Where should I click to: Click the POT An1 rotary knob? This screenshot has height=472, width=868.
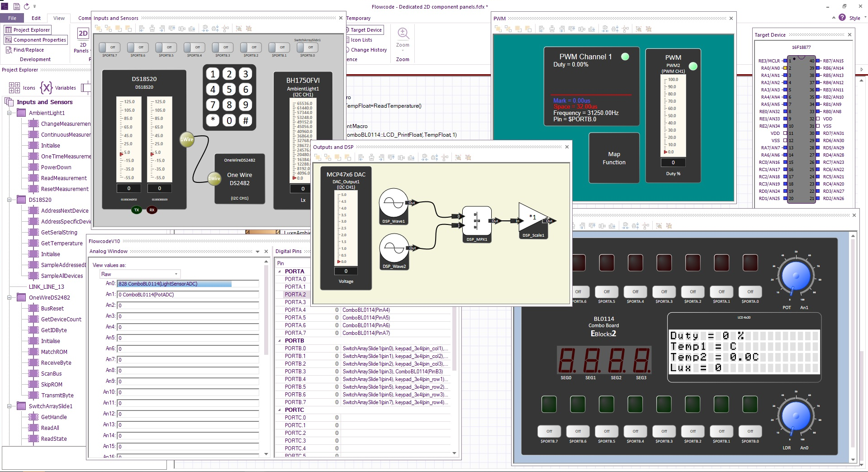796,276
